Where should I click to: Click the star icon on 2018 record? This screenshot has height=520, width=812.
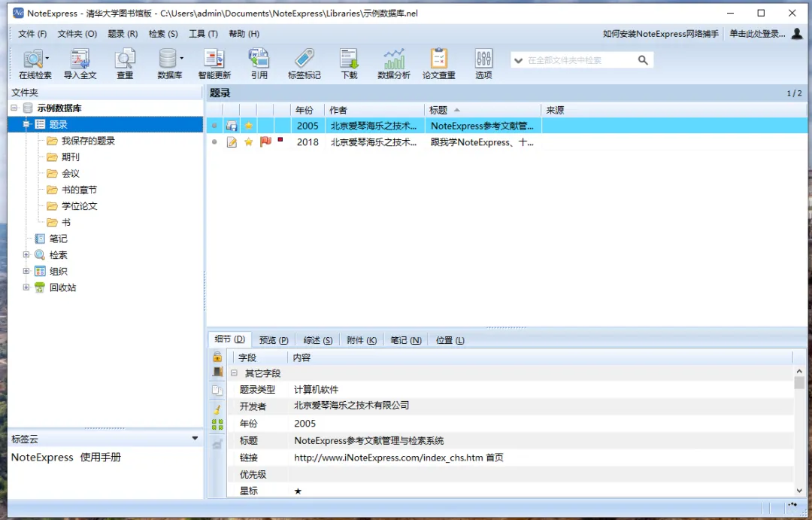tap(249, 142)
